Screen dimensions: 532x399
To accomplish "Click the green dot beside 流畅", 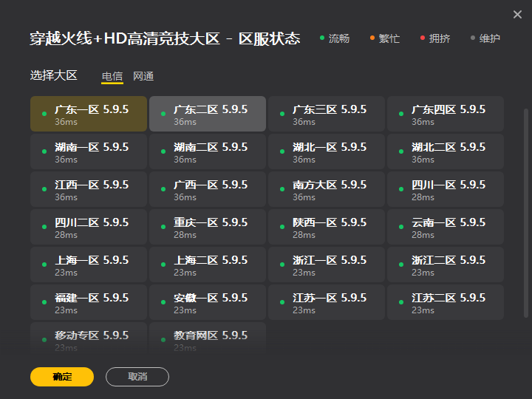I will [x=322, y=38].
